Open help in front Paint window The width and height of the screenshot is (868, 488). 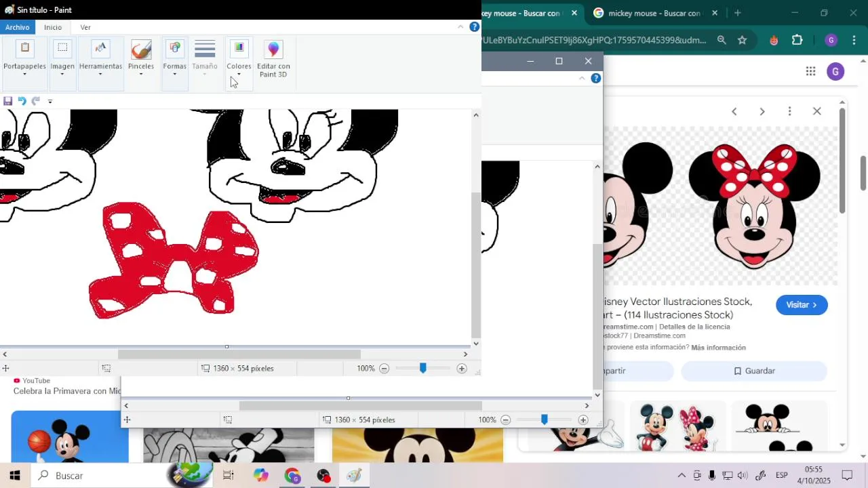[475, 27]
